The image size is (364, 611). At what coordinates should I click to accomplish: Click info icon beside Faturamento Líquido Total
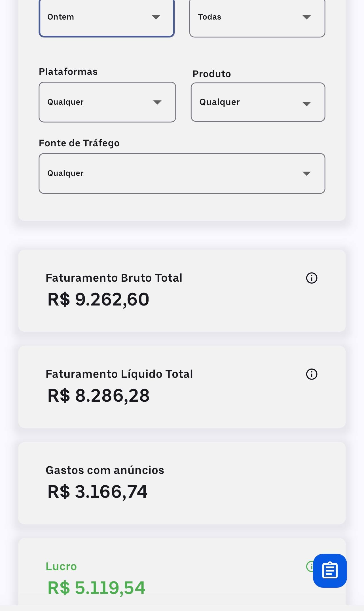point(312,374)
